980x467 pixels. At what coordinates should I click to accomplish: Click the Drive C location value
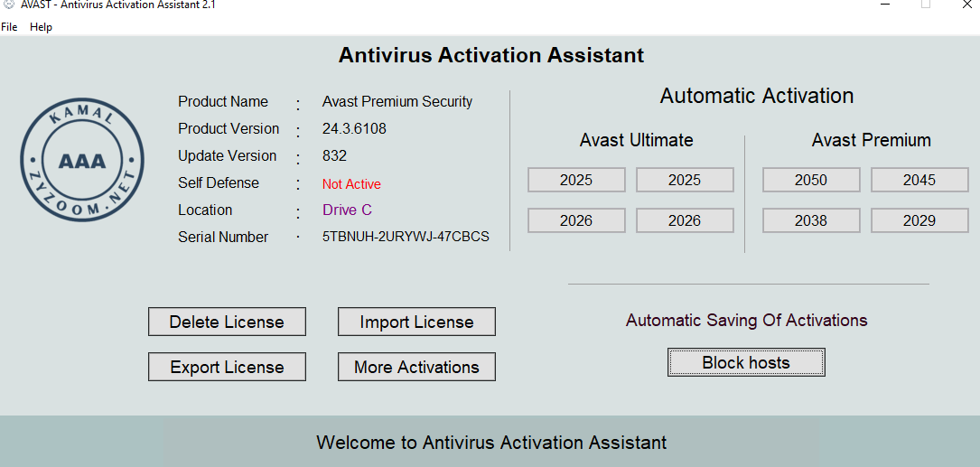[347, 210]
